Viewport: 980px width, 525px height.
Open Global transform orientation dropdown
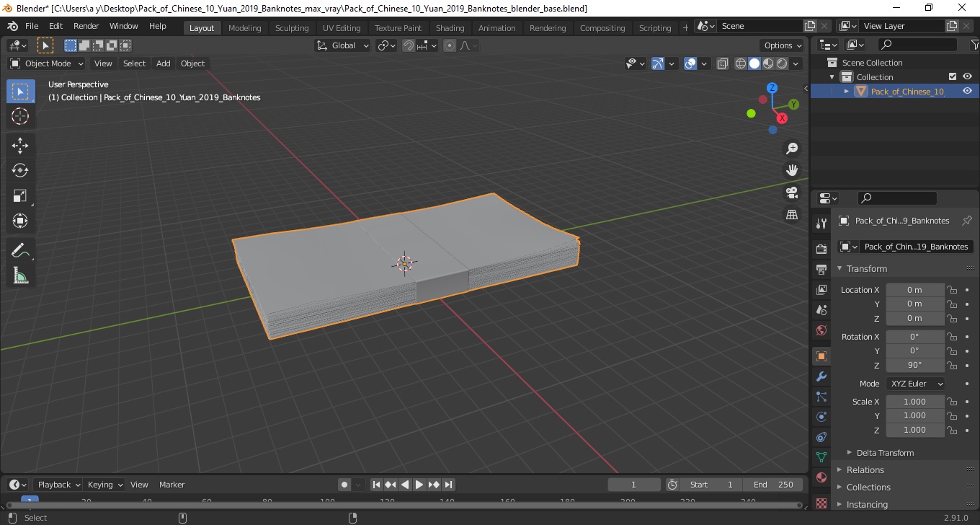[343, 45]
